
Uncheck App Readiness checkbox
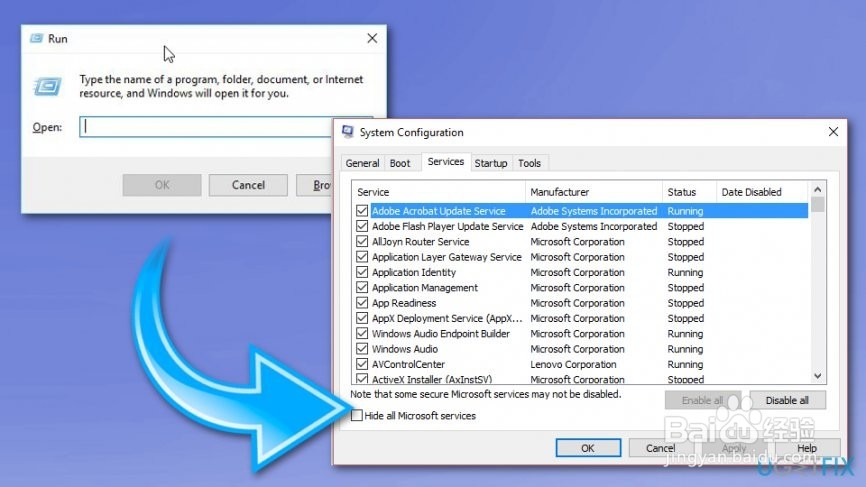pyautogui.click(x=362, y=303)
